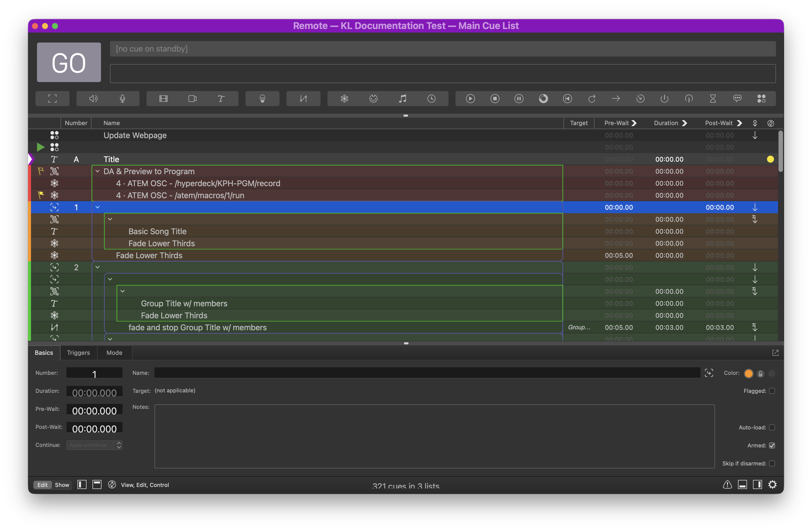Viewport: 812px width, 531px height.
Task: Switch to the Triggers tab
Action: [x=78, y=352]
